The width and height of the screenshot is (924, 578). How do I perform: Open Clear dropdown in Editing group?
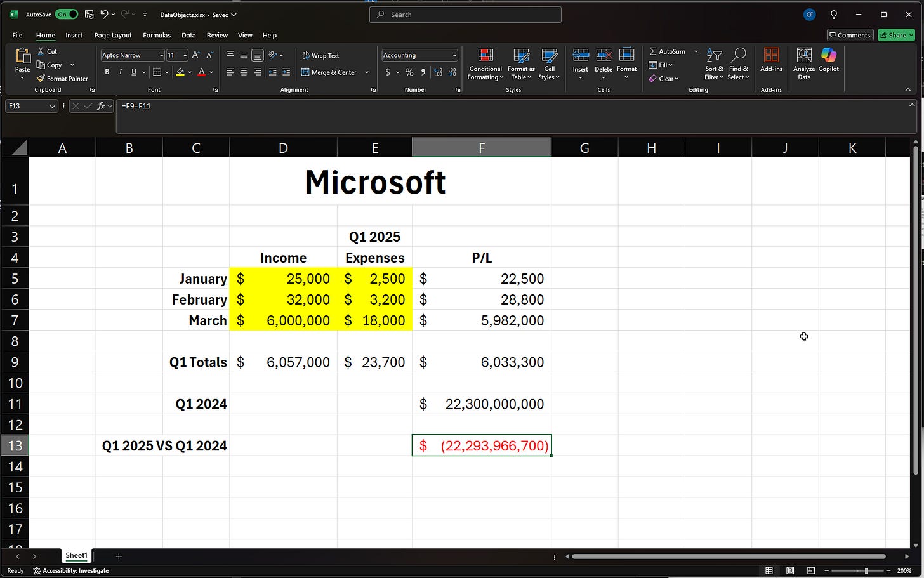(x=664, y=79)
